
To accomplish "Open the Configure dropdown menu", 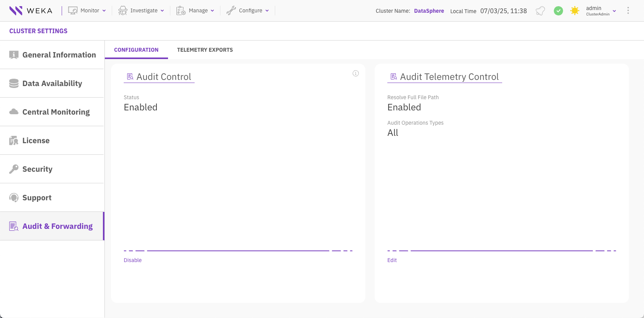I will click(247, 11).
